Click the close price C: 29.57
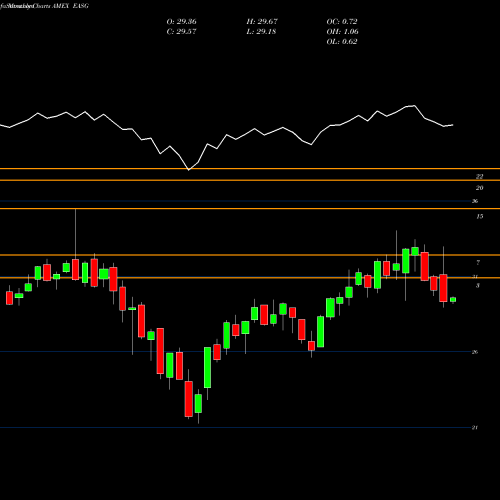Image resolution: width=500 pixels, height=500 pixels. pos(181,32)
